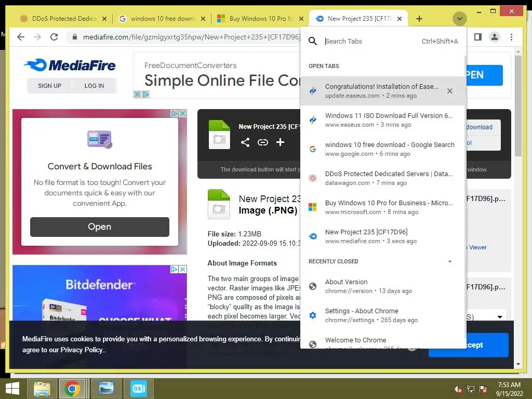Open a new browser tab
The image size is (532, 399).
(419, 19)
